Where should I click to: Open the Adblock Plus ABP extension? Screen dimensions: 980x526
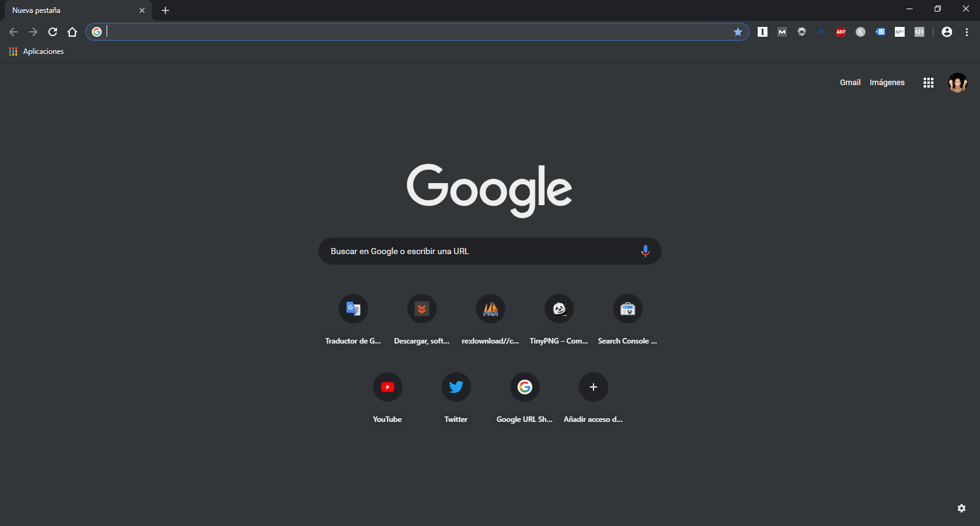[x=841, y=32]
